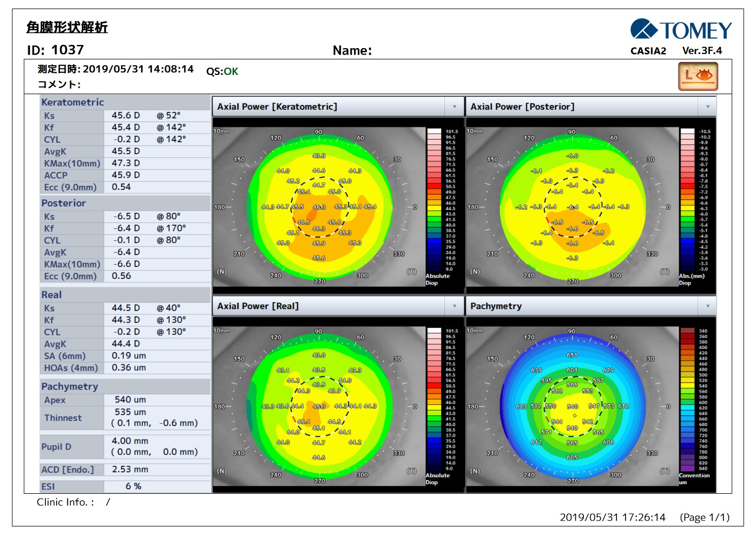Click the ACD [Endo.] value 2.53 mm

click(x=130, y=469)
